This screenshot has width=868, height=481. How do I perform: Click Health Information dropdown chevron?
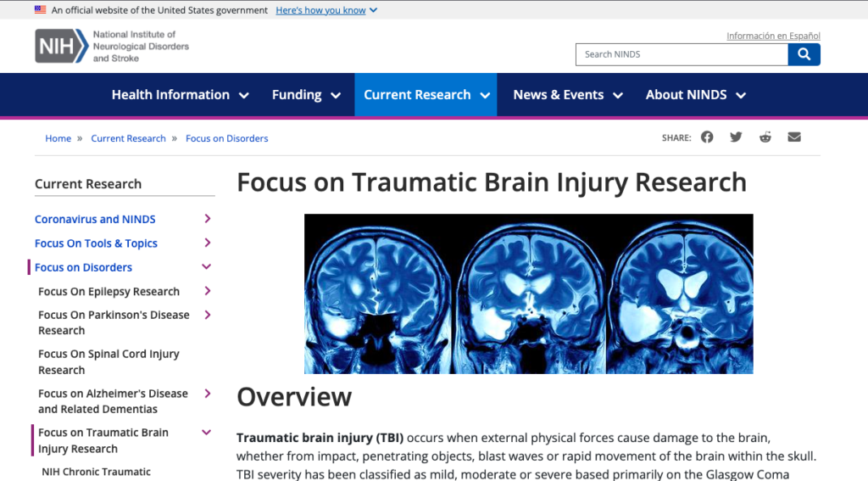click(x=243, y=95)
